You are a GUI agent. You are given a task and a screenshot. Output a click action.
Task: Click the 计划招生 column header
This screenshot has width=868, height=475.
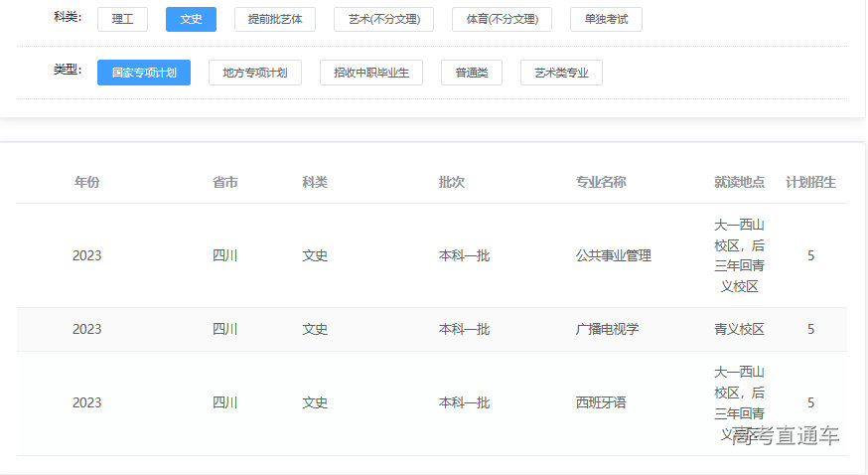[x=810, y=182]
